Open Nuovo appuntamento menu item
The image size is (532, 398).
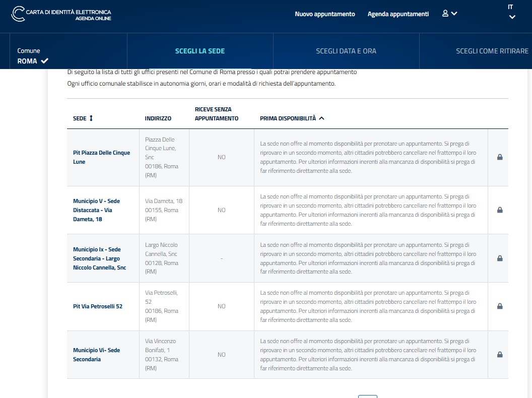[325, 14]
